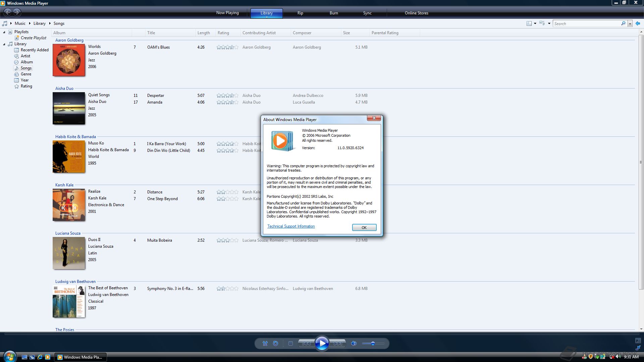Open the Layout Options icon

pyautogui.click(x=529, y=23)
